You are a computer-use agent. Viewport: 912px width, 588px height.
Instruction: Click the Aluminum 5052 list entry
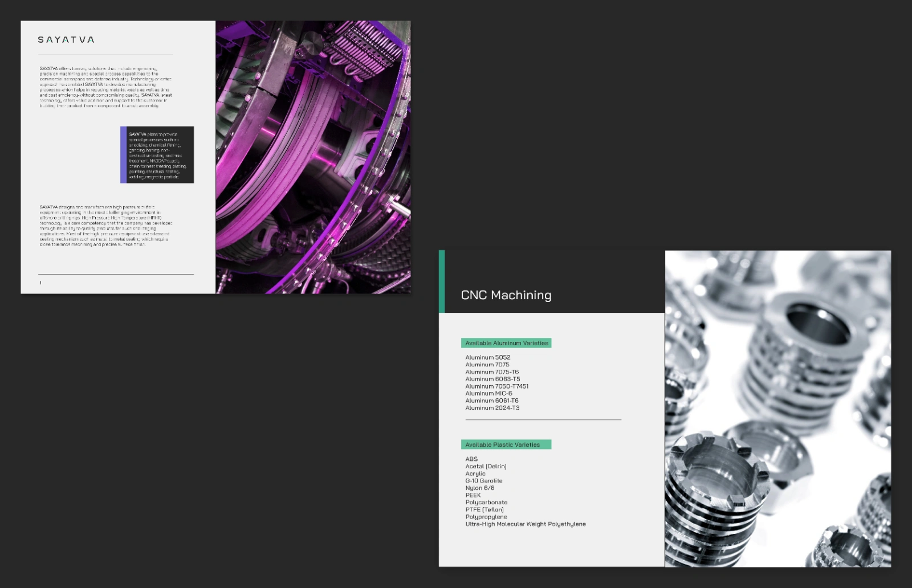tap(487, 357)
